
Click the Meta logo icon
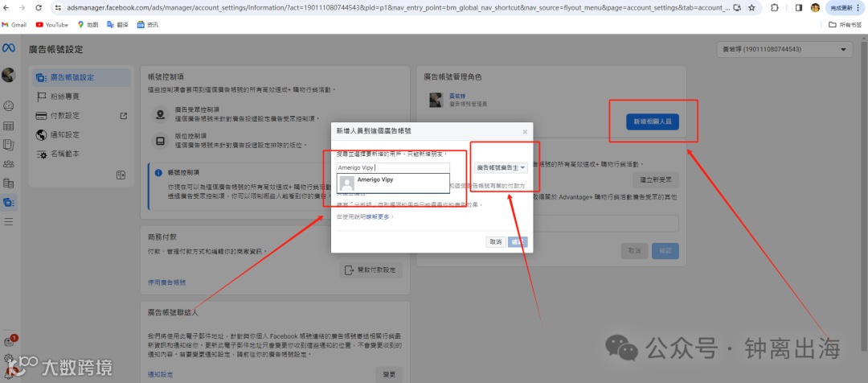coord(8,48)
